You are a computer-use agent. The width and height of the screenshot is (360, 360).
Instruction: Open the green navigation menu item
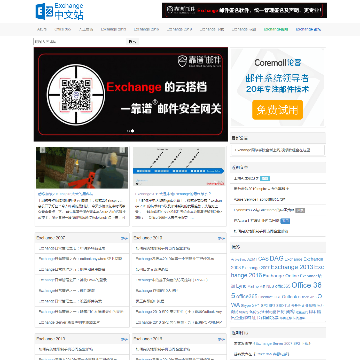point(276,29)
